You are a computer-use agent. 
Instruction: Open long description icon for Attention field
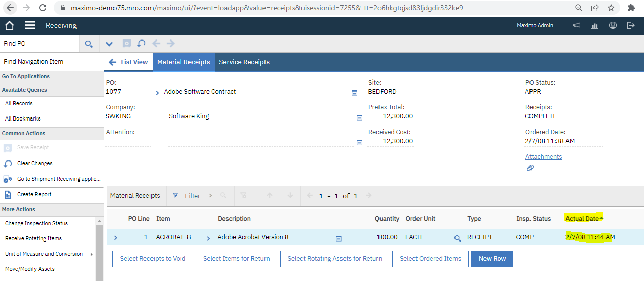(360, 142)
